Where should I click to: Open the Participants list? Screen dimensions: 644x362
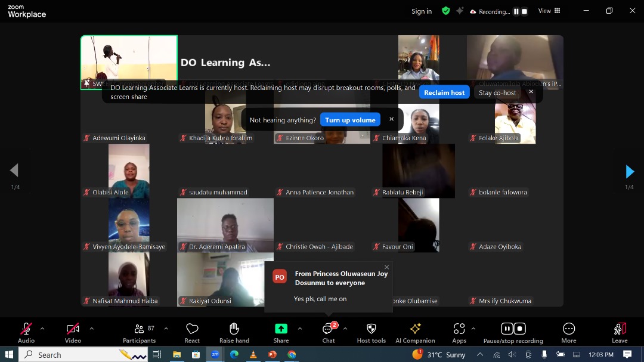140,329
